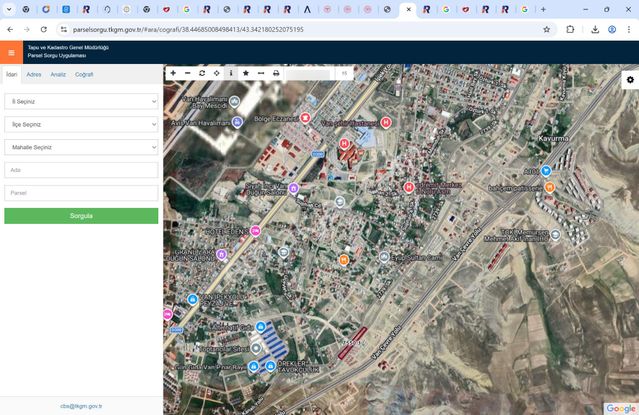Expand the İl Seçiniz dropdown
This screenshot has height=415, width=639.
click(81, 101)
